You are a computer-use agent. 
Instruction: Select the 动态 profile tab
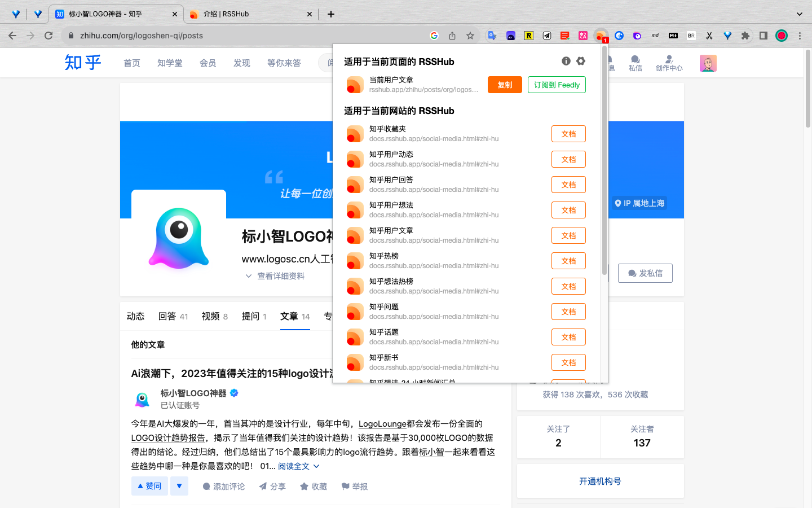click(135, 316)
